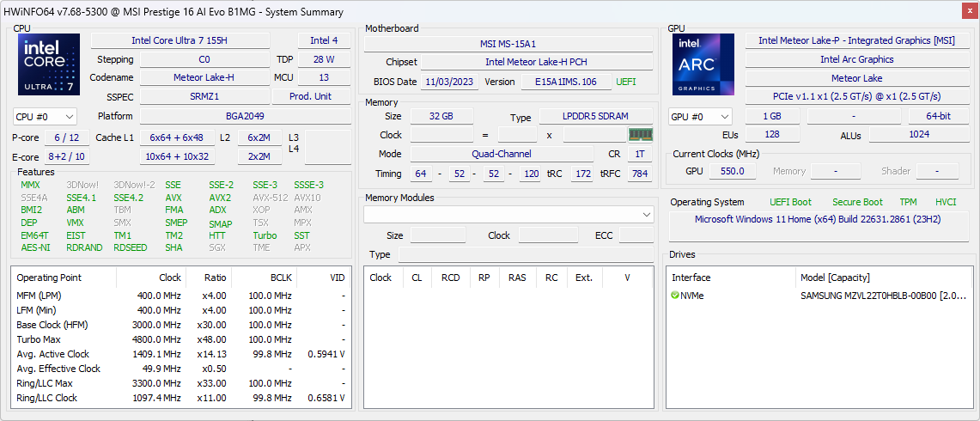Click the Prod. Unit field

tap(310, 97)
